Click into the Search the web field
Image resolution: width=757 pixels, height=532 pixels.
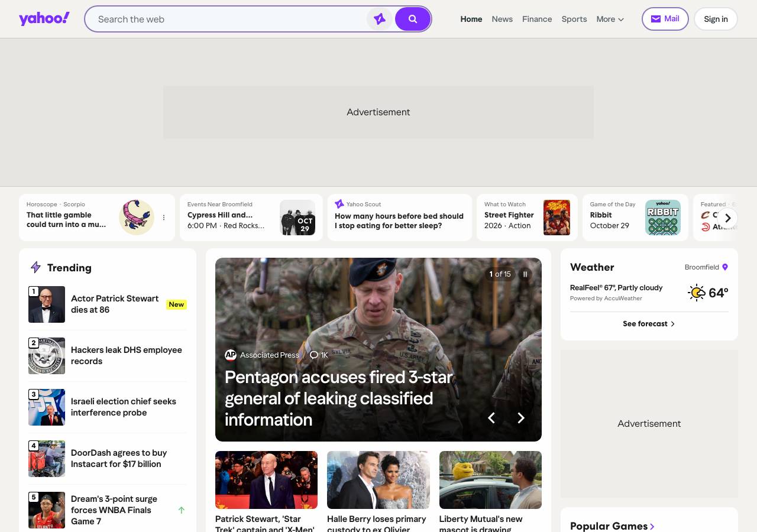(x=231, y=19)
